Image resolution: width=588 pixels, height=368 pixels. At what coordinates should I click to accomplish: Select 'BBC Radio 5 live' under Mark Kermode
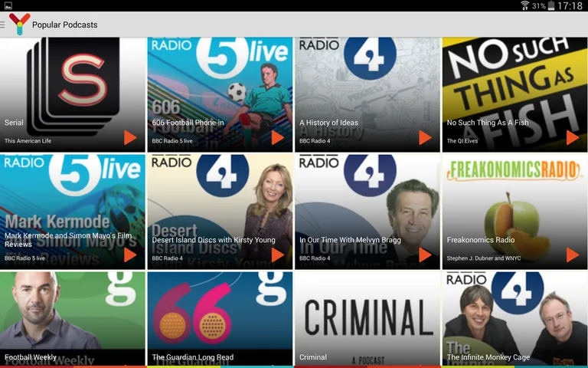pyautogui.click(x=24, y=258)
